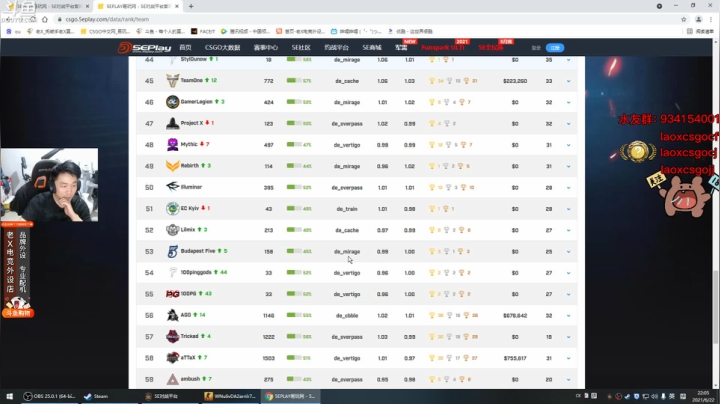
Task: Expand the GamerLegion row details
Action: pos(568,102)
